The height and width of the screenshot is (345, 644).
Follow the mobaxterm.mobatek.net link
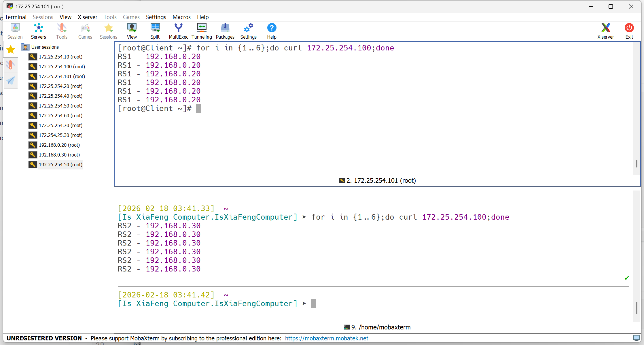coord(327,338)
